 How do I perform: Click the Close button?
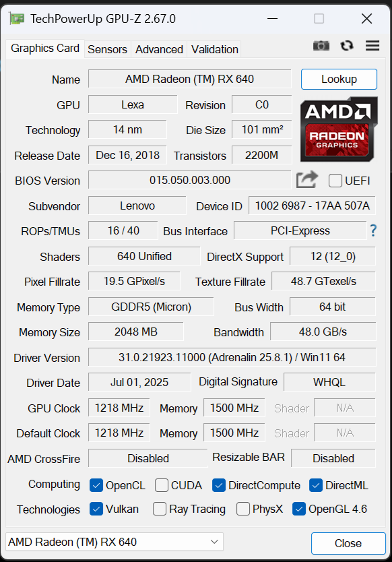pyautogui.click(x=348, y=543)
